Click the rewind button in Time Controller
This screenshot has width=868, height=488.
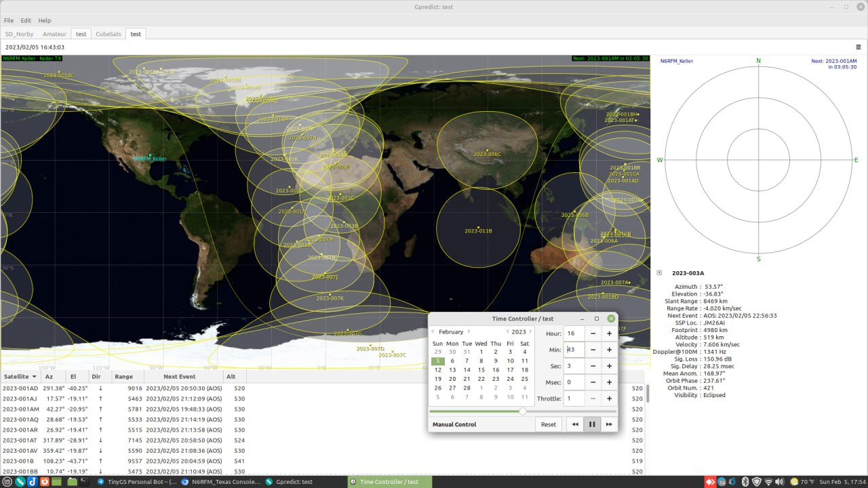[575, 424]
